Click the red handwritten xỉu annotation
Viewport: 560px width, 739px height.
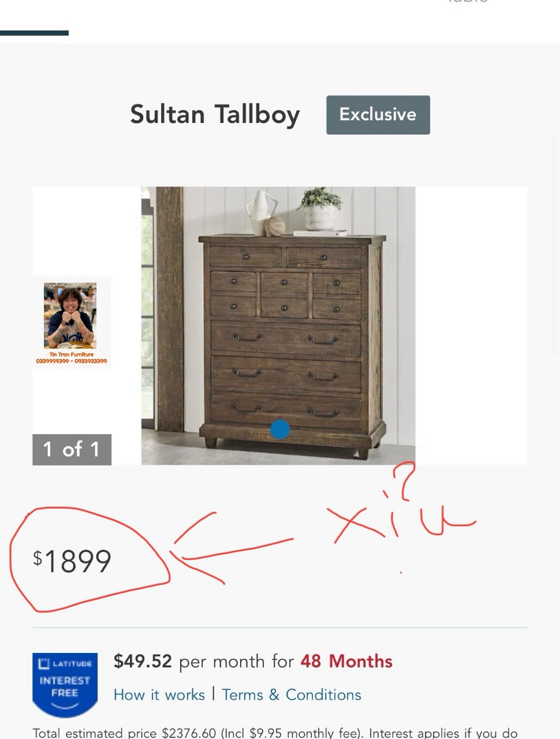(401, 508)
